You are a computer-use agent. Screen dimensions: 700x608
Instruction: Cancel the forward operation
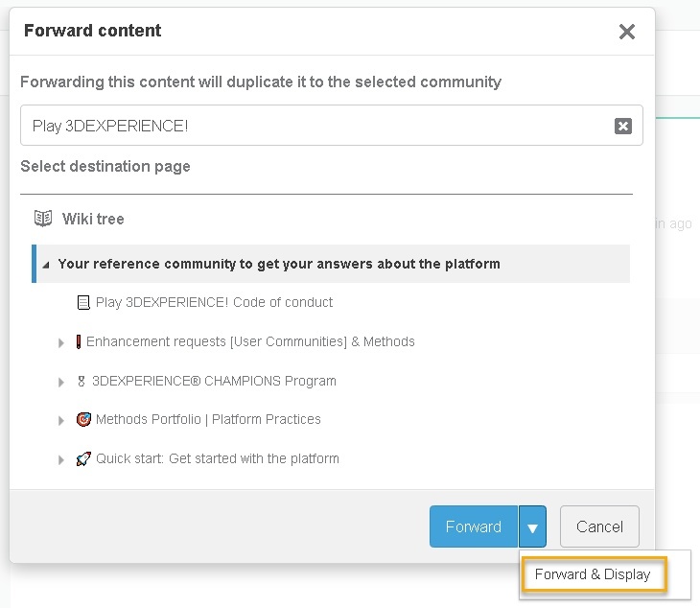pos(599,526)
